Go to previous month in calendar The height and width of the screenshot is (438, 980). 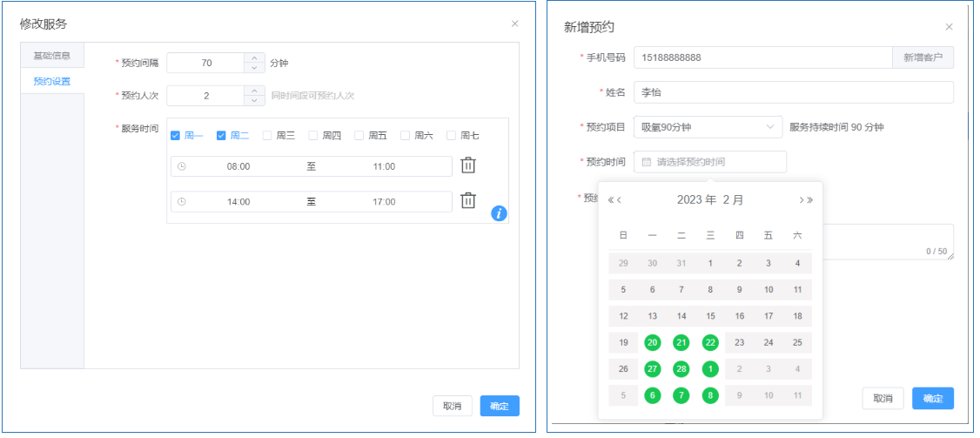(620, 200)
